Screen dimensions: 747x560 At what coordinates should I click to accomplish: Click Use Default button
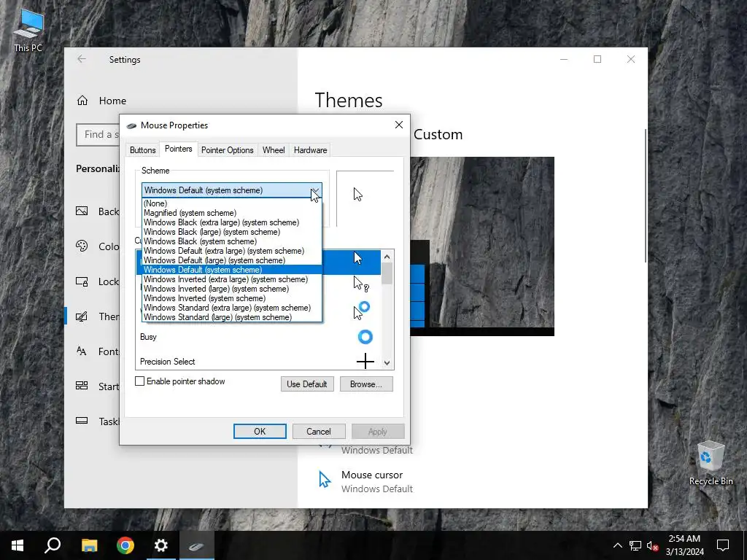tap(307, 384)
